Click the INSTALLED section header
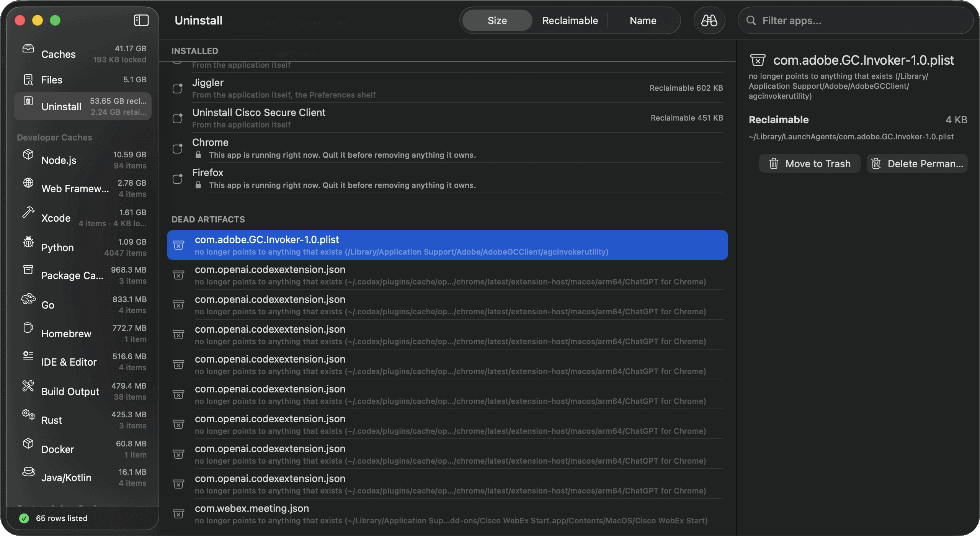The image size is (980, 536). click(x=195, y=51)
